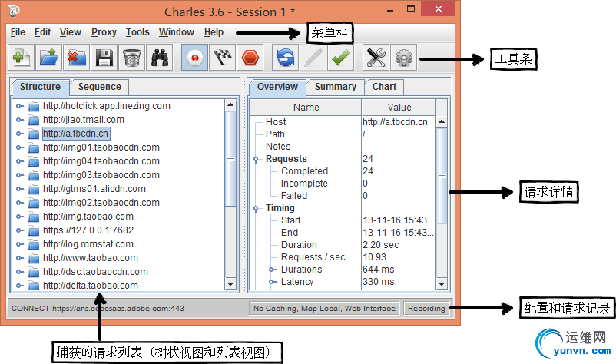Click the Name column header
This screenshot has height=364, width=616.
point(306,108)
